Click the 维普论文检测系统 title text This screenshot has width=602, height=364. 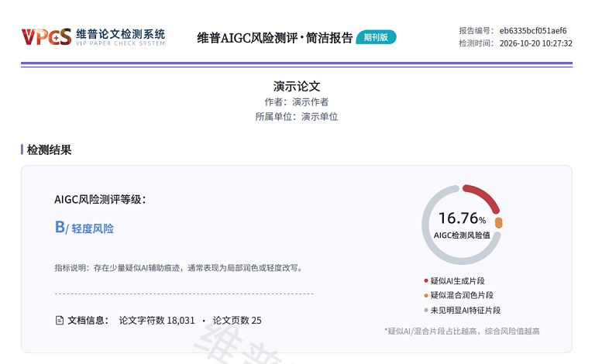point(121,34)
